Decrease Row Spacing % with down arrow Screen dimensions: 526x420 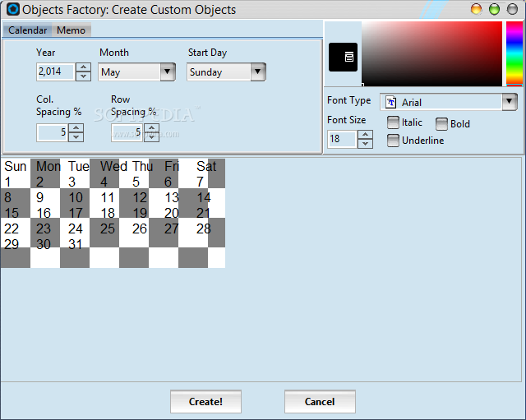[x=151, y=137]
